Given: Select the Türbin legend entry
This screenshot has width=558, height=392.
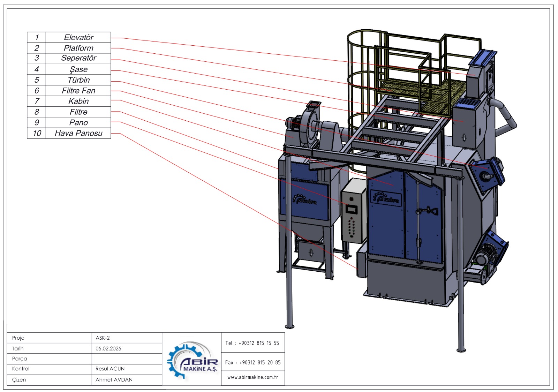Looking at the screenshot, I should click(78, 80).
